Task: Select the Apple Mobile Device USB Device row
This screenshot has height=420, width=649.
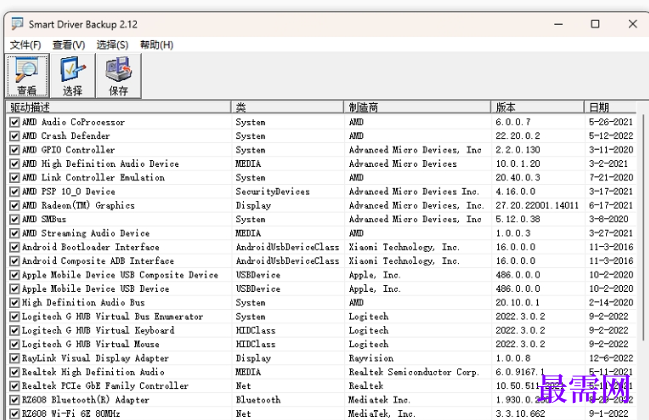Action: (322, 288)
